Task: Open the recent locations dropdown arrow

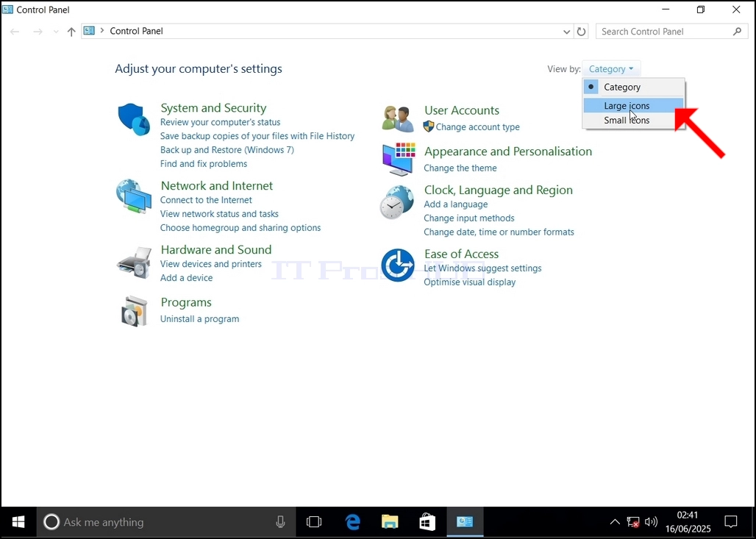Action: pos(56,32)
